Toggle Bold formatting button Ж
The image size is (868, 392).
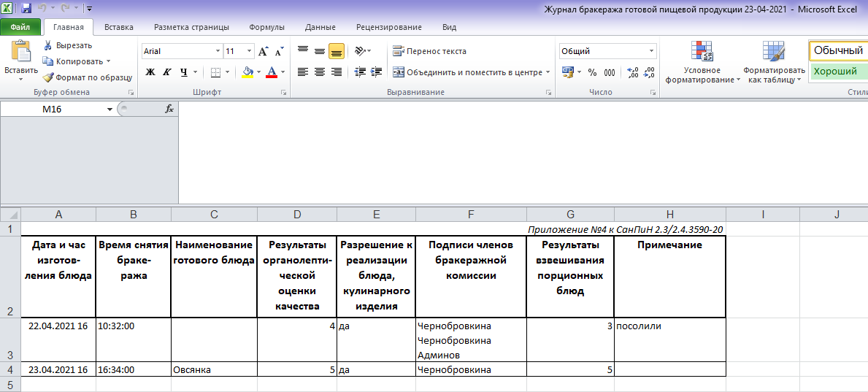click(x=150, y=72)
